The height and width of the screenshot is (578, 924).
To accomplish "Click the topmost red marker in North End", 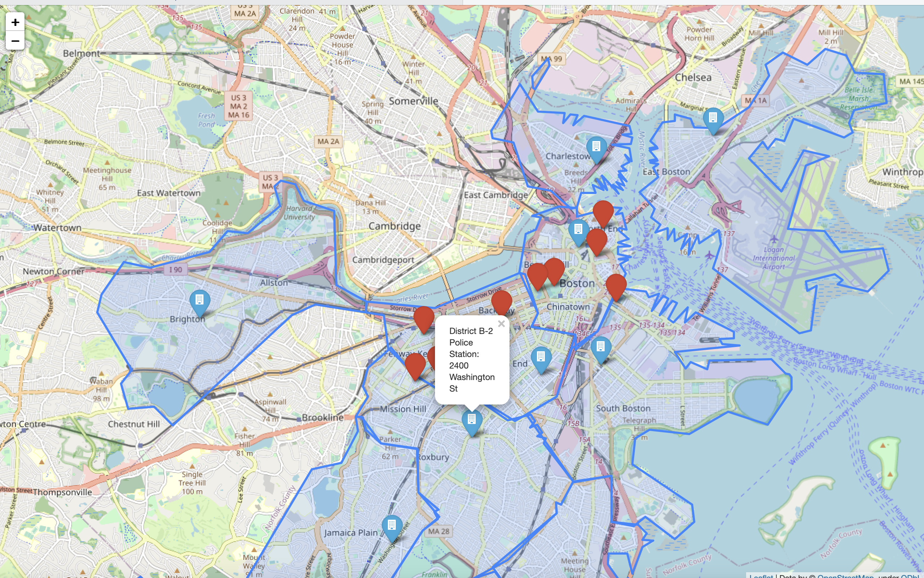I will [x=603, y=211].
